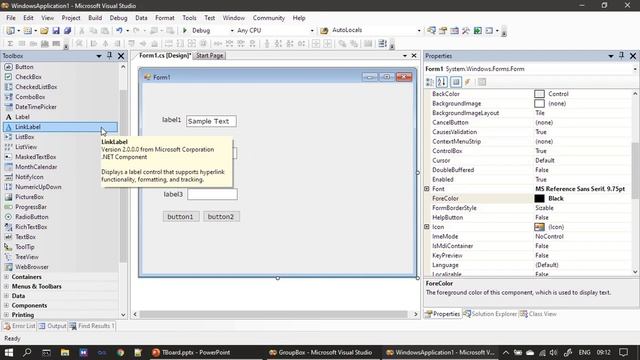Choose ProgressBar control in Toolbox
The width and height of the screenshot is (640, 360).
(x=60, y=207)
